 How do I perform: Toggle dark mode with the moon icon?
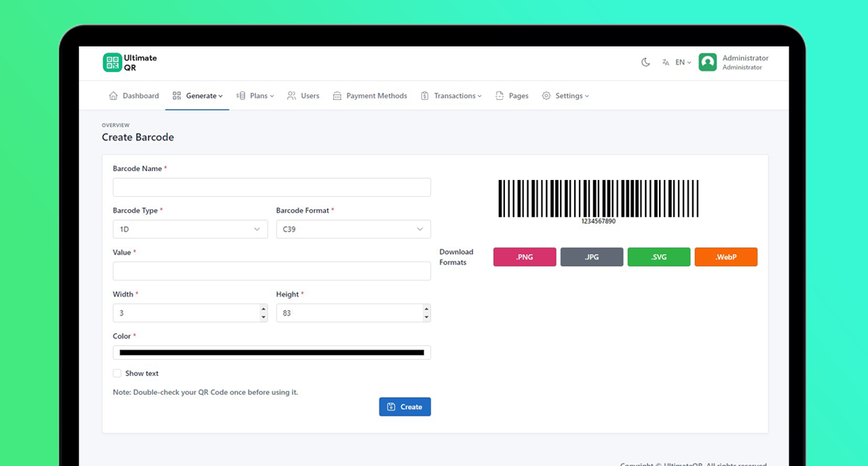[x=646, y=62]
